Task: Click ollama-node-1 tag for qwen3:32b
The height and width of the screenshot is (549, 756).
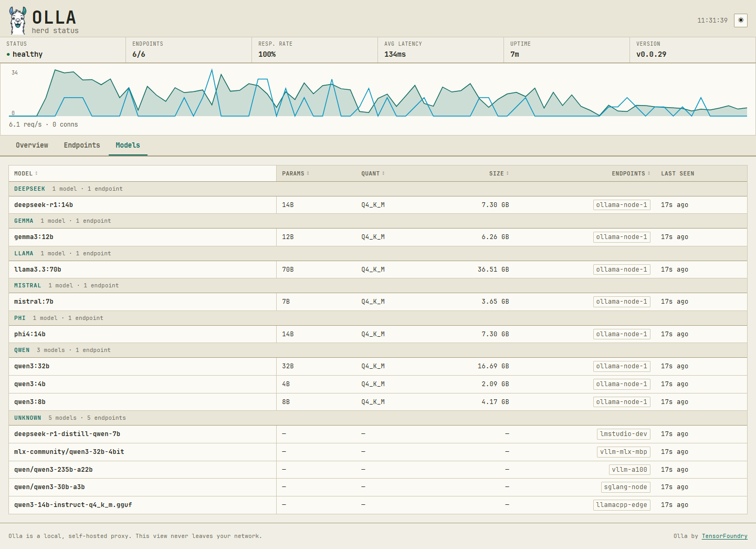Action: tap(622, 366)
